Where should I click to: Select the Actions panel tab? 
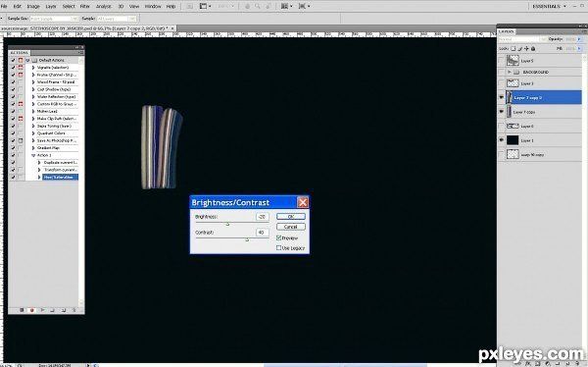point(20,53)
